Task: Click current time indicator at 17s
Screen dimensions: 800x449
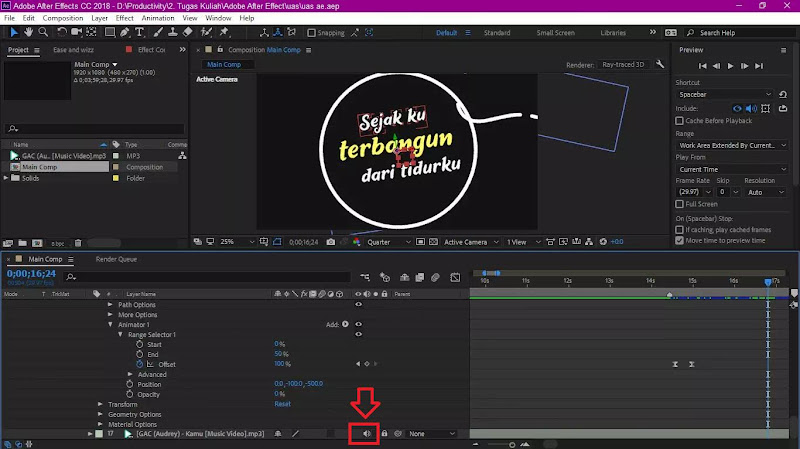Action: coord(768,282)
